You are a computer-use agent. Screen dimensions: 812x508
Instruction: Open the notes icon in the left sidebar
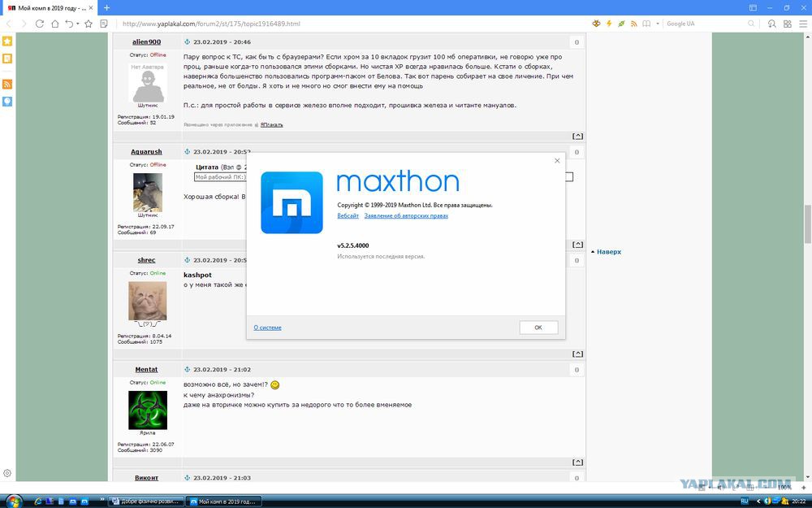click(x=7, y=59)
